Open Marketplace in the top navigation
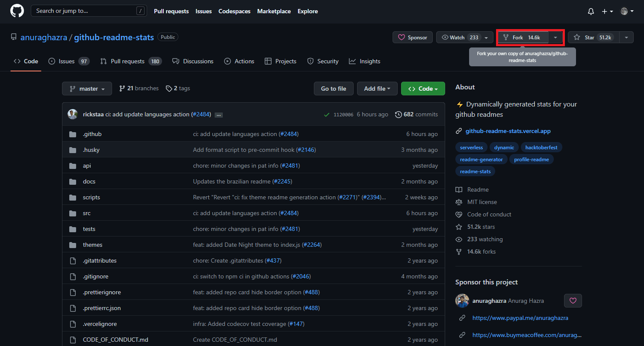644x346 pixels. coord(274,12)
